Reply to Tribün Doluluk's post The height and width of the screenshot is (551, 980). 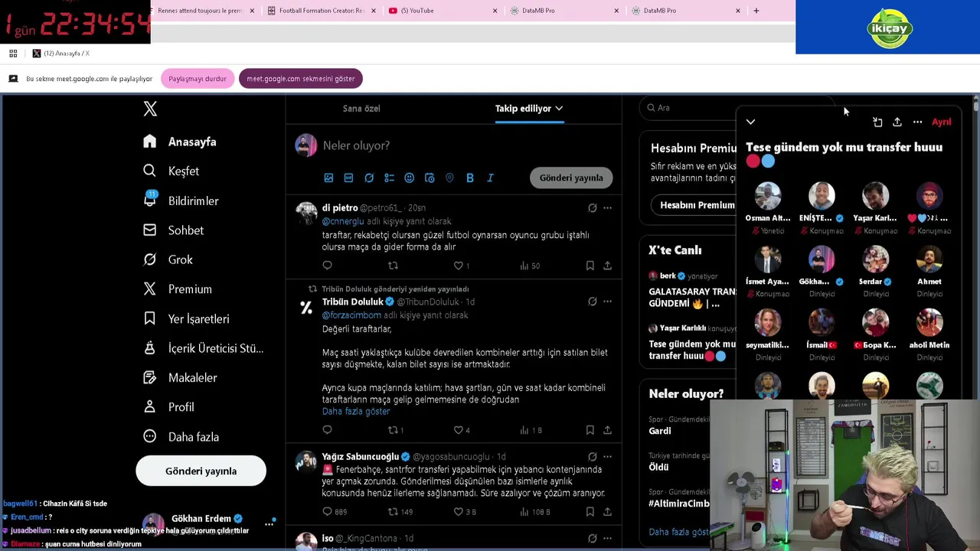click(x=327, y=430)
